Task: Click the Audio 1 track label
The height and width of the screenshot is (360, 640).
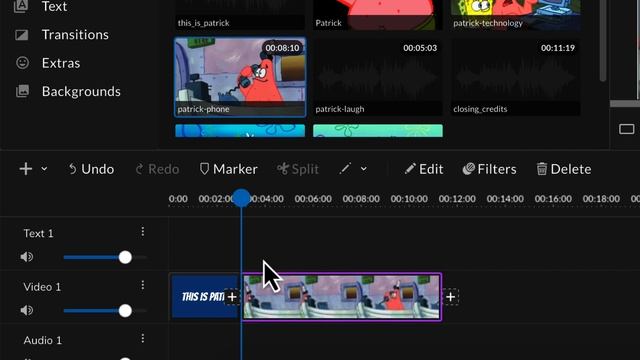Action: [x=42, y=340]
